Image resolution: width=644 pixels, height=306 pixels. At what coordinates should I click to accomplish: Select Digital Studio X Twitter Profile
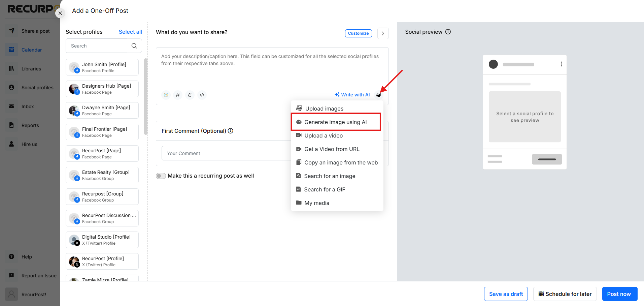coord(102,240)
